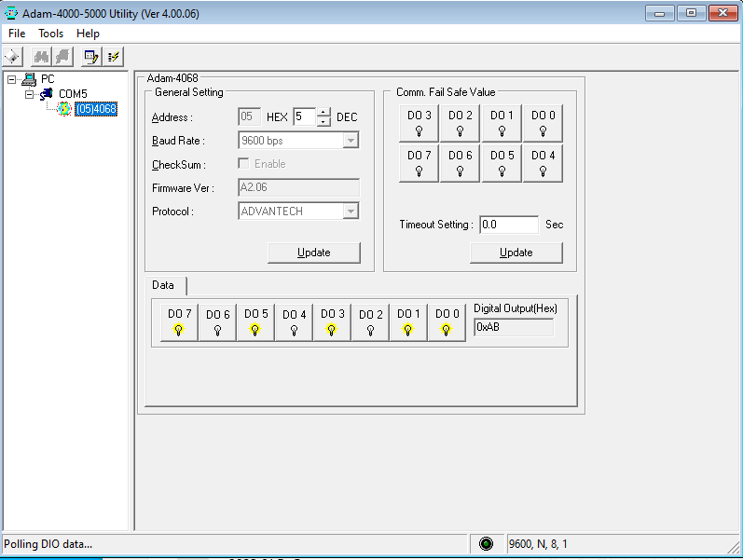
Task: Maximize the Adam utility window
Action: click(691, 13)
